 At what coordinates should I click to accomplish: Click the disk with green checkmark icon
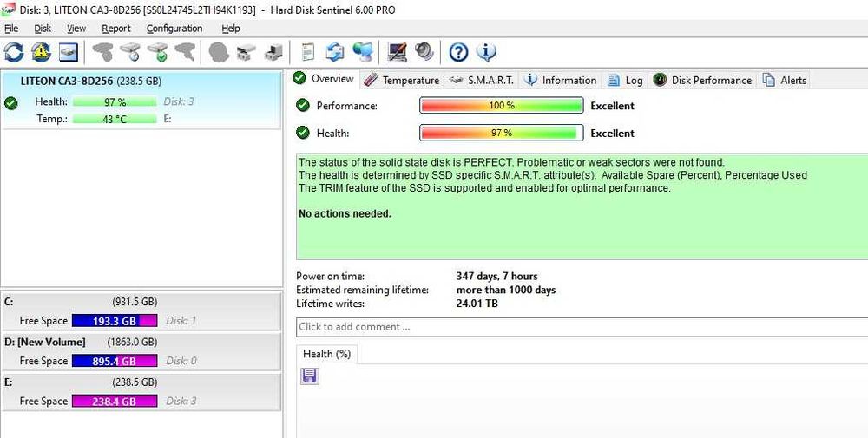158,53
